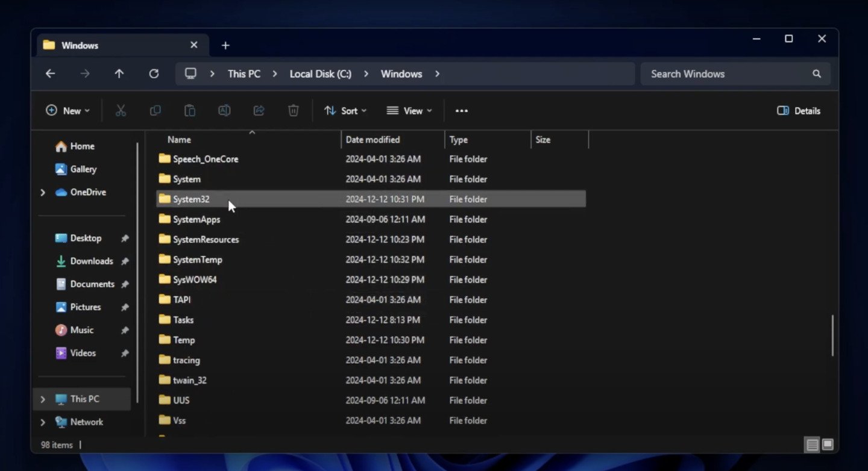Image resolution: width=868 pixels, height=471 pixels.
Task: Navigate up one folder level
Action: click(119, 73)
